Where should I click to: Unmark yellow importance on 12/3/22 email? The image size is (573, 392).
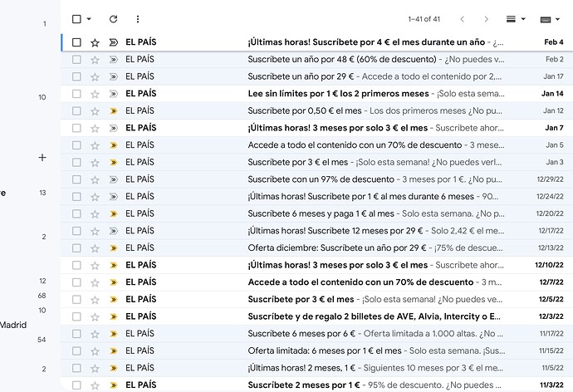[x=114, y=316]
